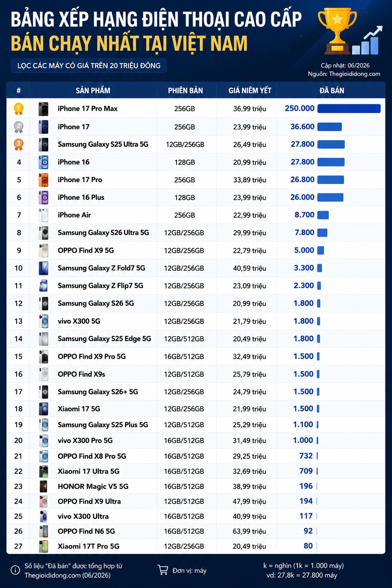Click the iPhone 17 Pro orange phone image
The image size is (392, 588).
pyautogui.click(x=44, y=180)
